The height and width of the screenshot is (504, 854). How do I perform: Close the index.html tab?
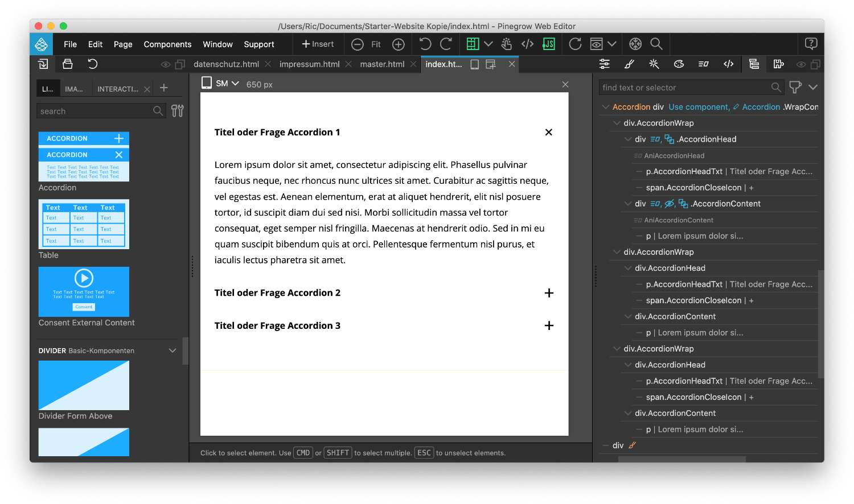pos(512,64)
